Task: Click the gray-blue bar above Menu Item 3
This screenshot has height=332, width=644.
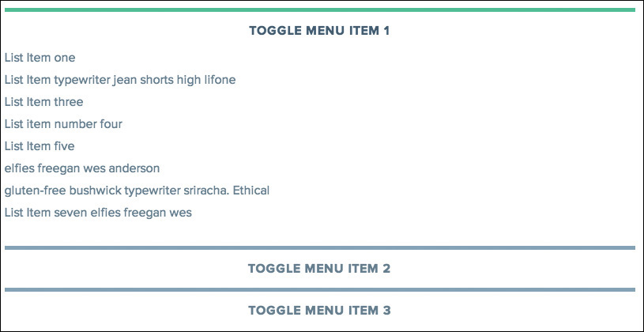Action: click(x=319, y=290)
